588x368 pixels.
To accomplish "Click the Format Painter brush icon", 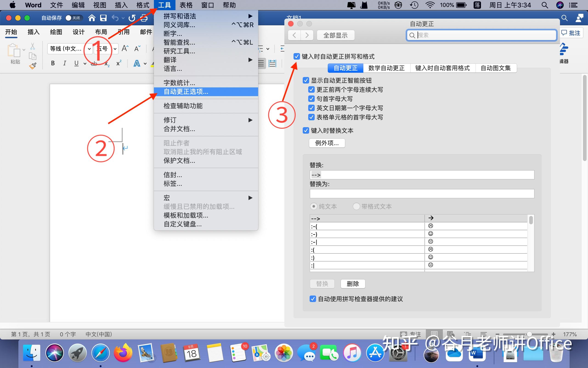I will (x=33, y=66).
